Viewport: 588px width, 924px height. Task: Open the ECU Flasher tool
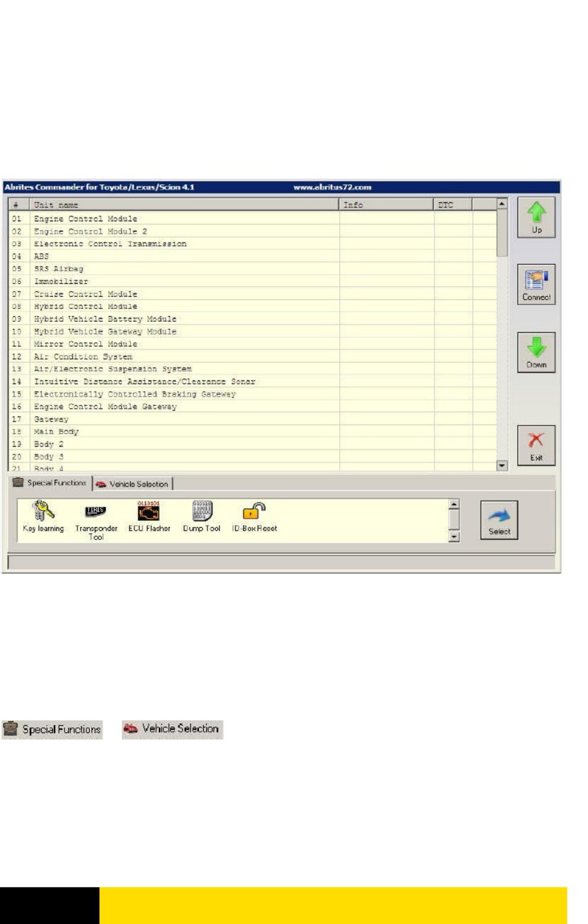[149, 517]
